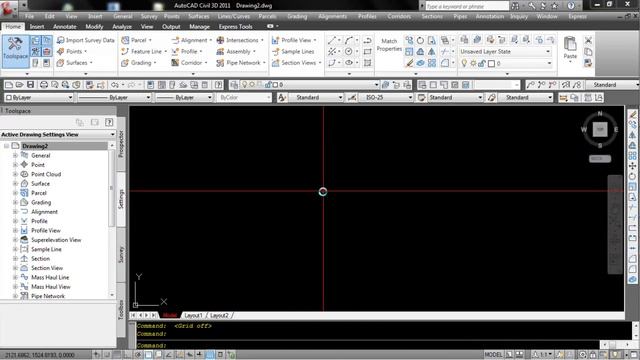Click the Feature Line button

click(144, 51)
